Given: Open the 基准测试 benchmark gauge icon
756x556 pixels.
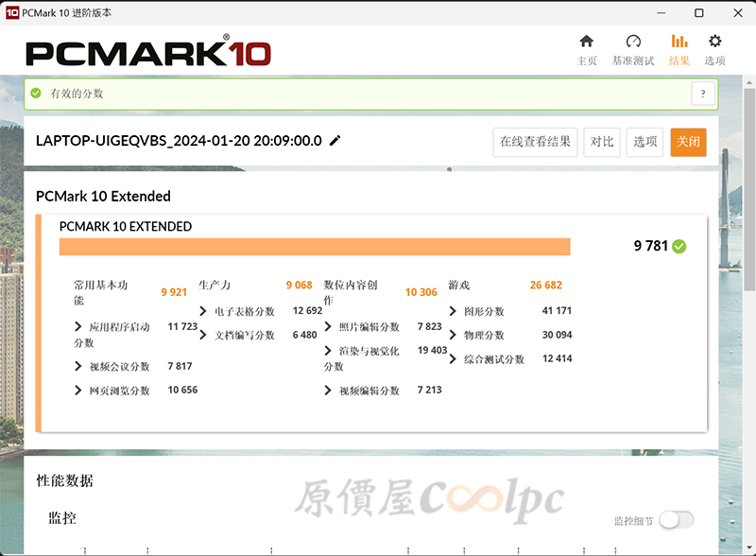Looking at the screenshot, I should click(633, 42).
